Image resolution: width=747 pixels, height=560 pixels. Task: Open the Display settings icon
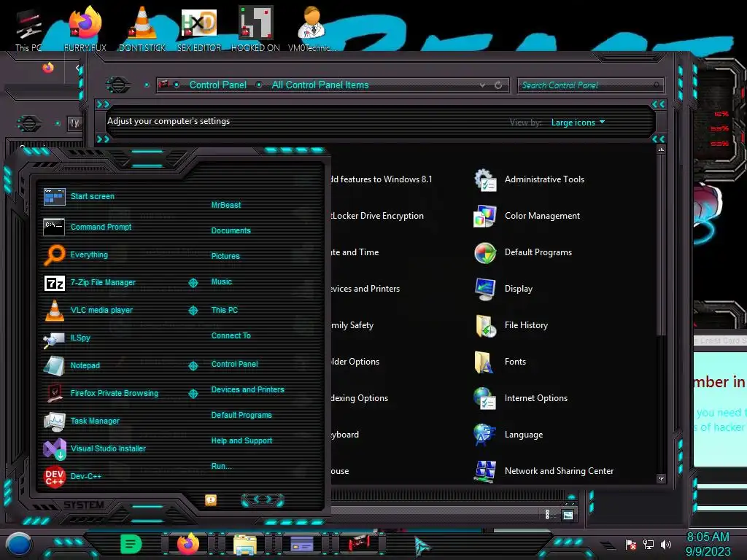click(485, 289)
